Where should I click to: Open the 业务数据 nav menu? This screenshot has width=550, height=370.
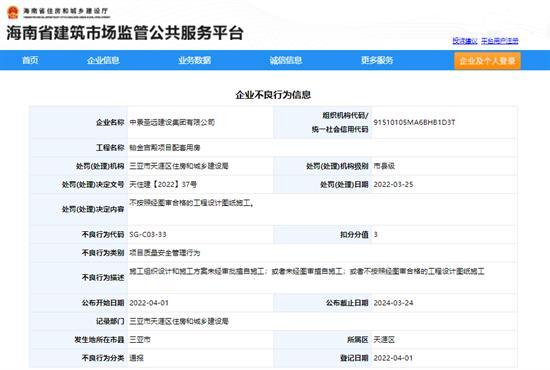(195, 60)
